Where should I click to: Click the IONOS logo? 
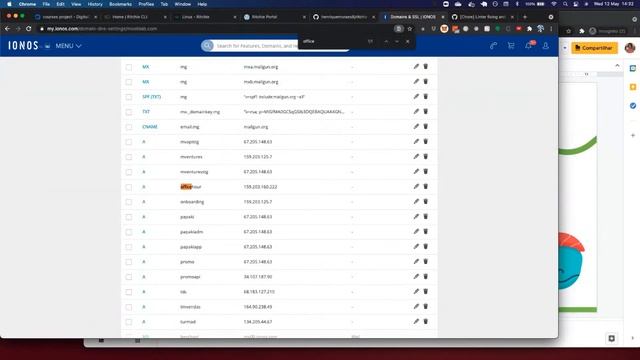(x=23, y=45)
